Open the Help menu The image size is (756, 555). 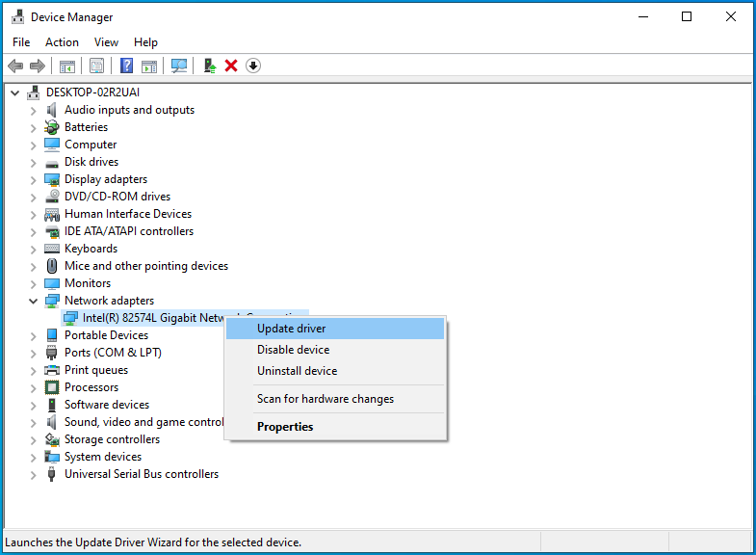145,42
